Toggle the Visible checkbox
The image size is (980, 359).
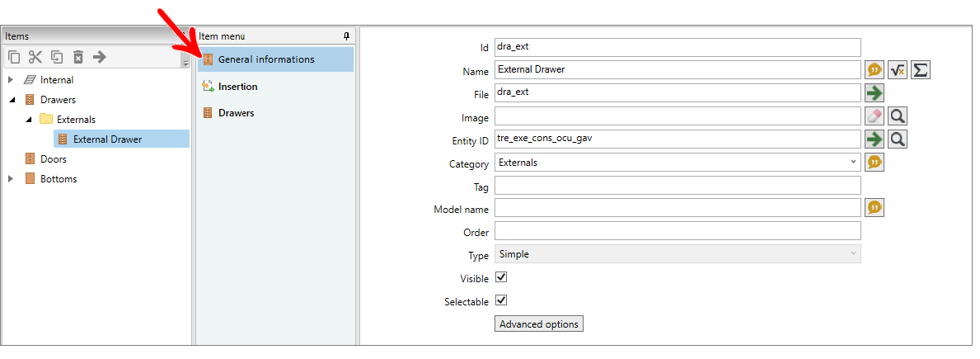click(500, 277)
